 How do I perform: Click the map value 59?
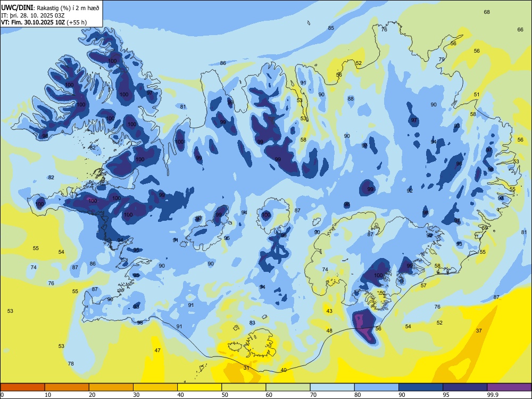point(485,228)
